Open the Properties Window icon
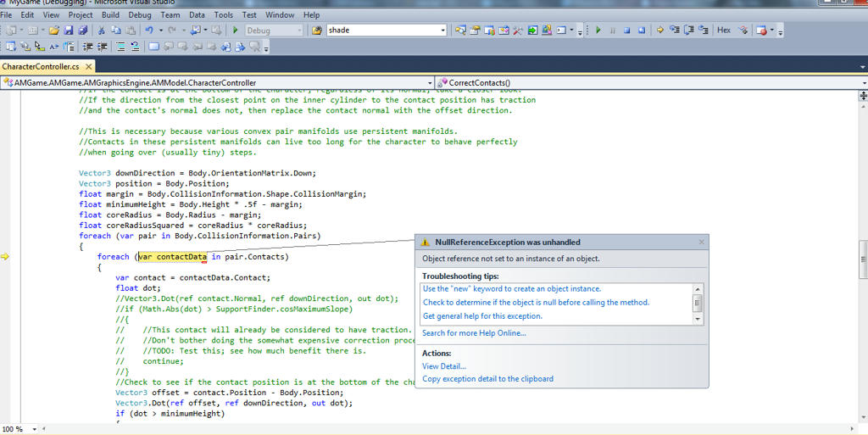The width and height of the screenshot is (868, 435). coord(475,31)
